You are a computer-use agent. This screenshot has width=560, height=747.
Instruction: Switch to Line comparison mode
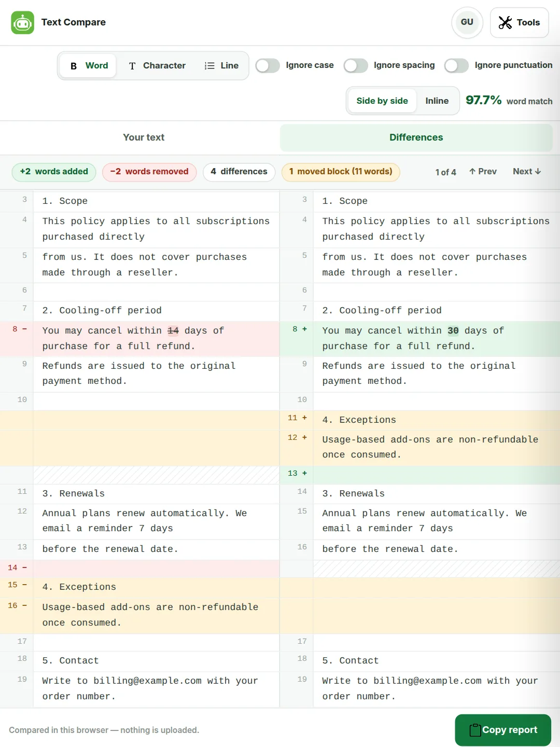coord(222,66)
